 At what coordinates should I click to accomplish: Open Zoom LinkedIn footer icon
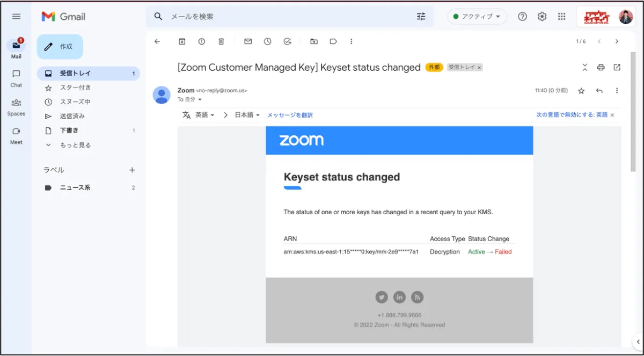pos(399,297)
